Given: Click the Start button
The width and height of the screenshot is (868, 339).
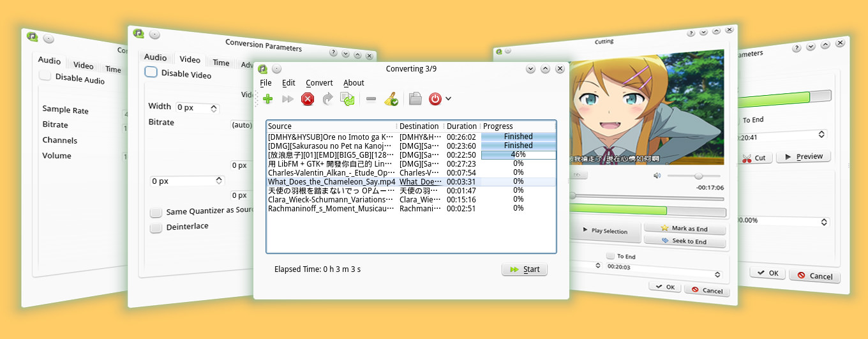Looking at the screenshot, I should (x=524, y=269).
